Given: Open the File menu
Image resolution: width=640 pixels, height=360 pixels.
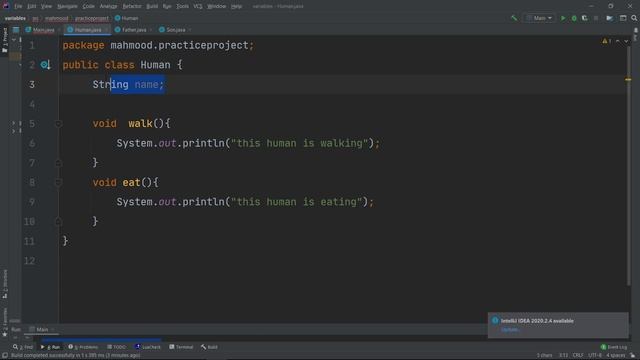Looking at the screenshot, I should click(18, 6).
